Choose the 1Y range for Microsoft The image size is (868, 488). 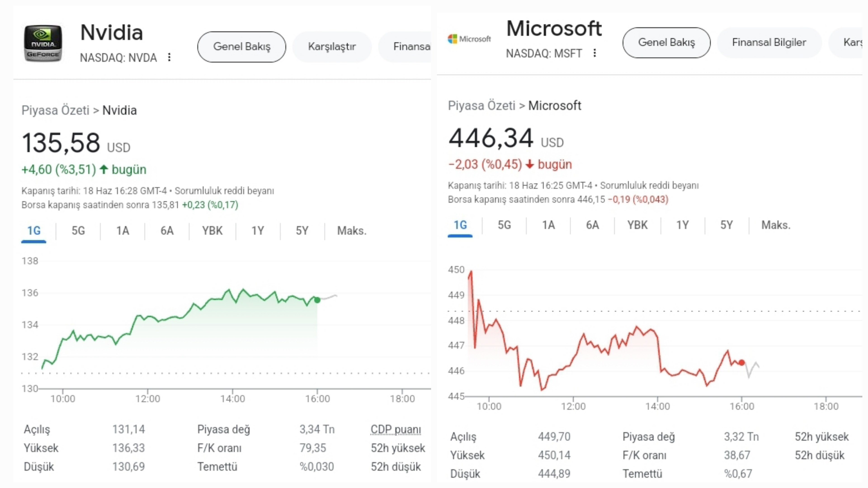click(683, 225)
